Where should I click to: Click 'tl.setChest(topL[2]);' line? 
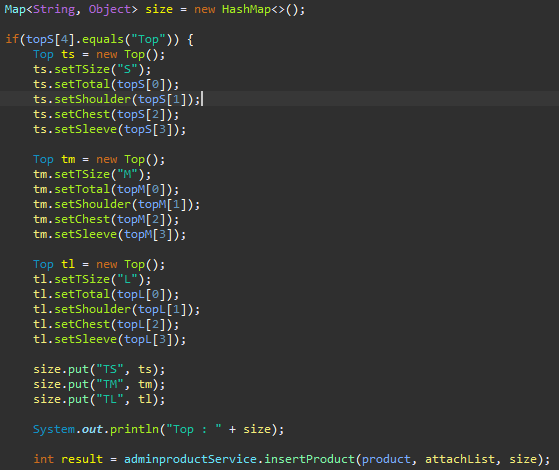point(106,324)
